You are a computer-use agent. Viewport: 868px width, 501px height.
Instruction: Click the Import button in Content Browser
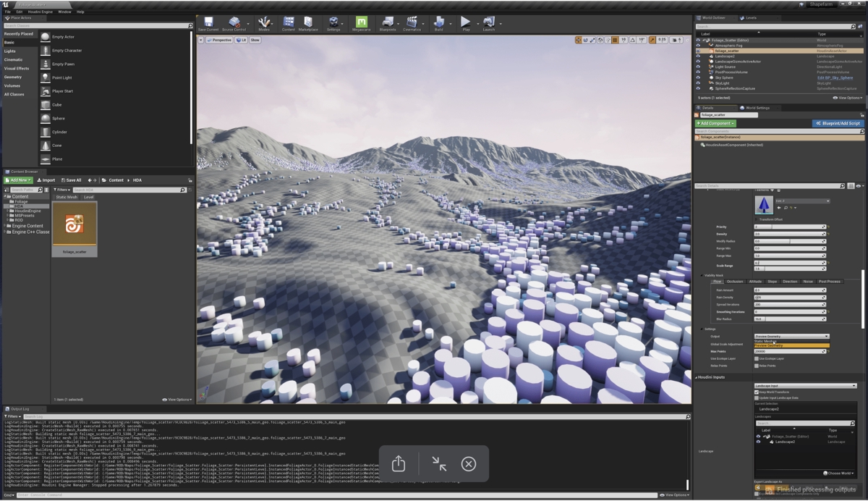tap(46, 180)
